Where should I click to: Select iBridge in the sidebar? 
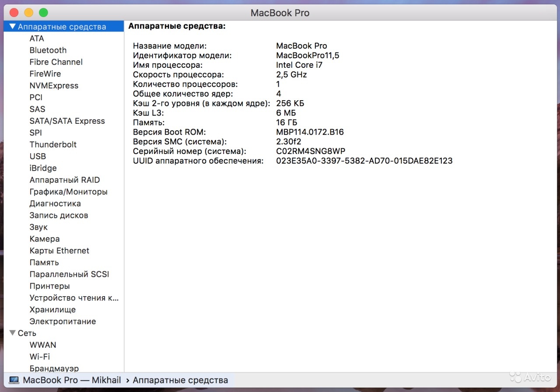coord(43,168)
